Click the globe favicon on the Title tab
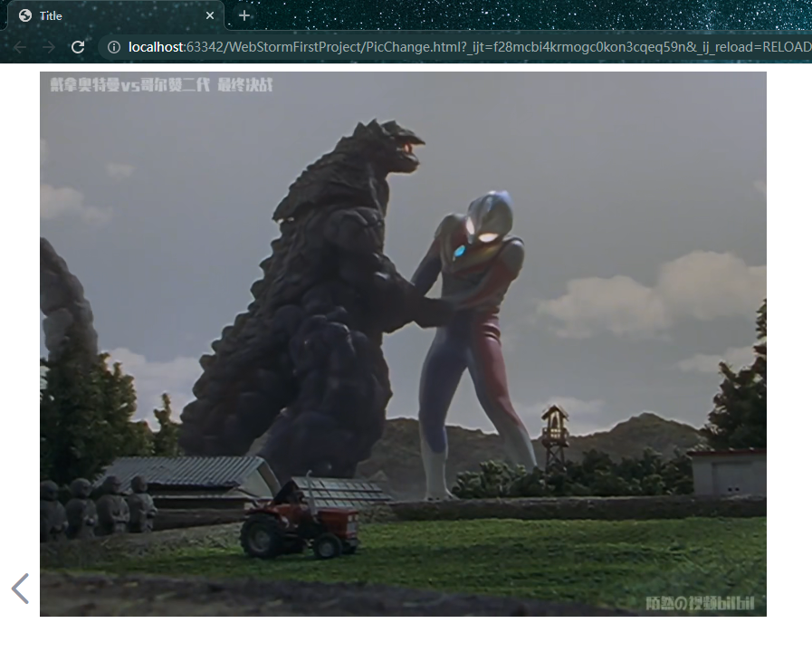 [24, 15]
